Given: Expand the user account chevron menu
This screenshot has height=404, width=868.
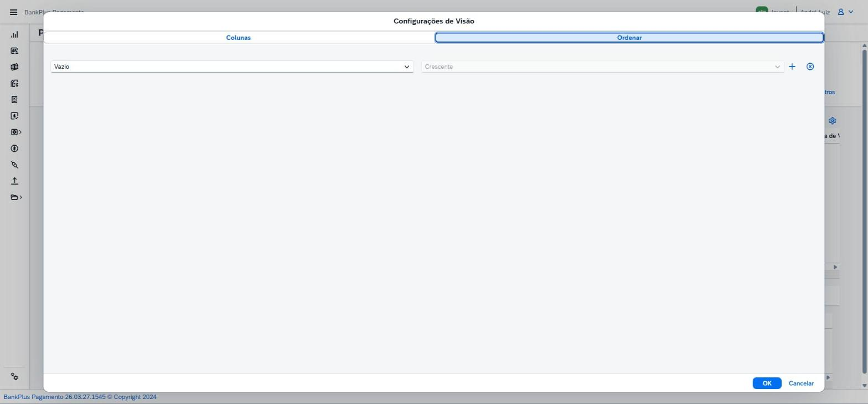Looking at the screenshot, I should coord(851,12).
